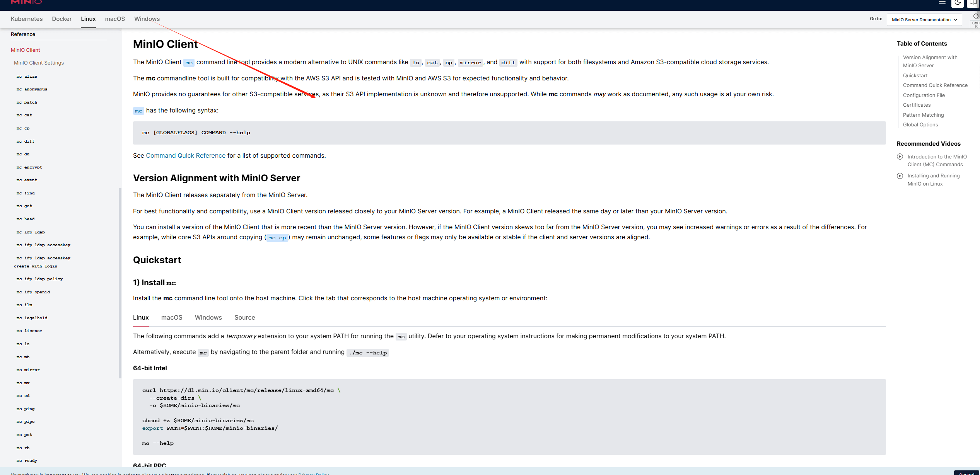Screen dimensions: 980x475
Task: Follow the Command Quick Reference link in text
Action: (186, 155)
